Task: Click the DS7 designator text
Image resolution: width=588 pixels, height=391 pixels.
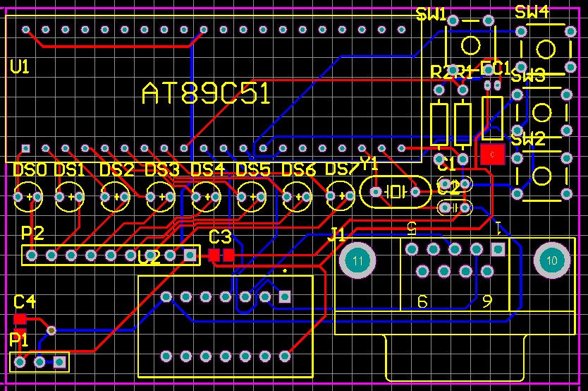Action: pyautogui.click(x=342, y=169)
